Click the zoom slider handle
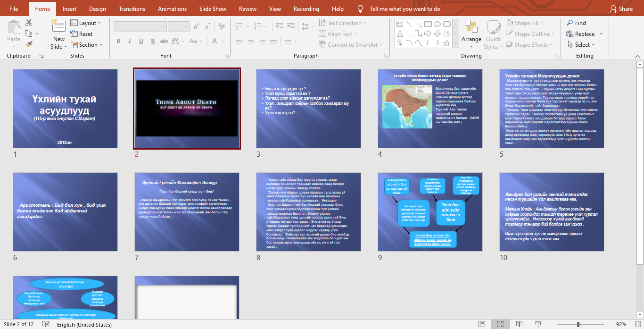This screenshot has height=329, width=644. pos(578,324)
